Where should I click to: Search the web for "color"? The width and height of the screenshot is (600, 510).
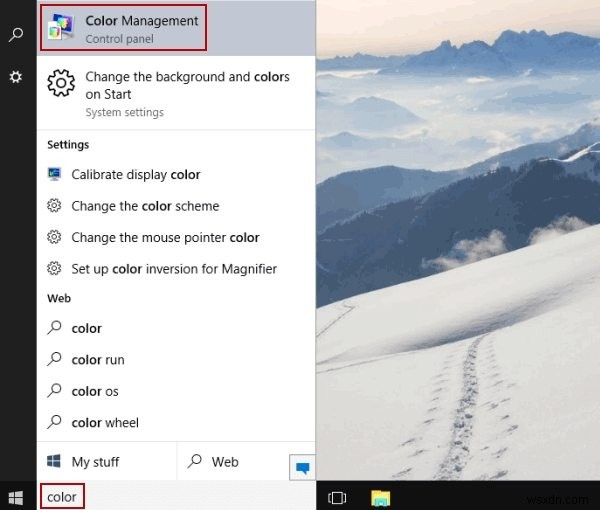(176, 328)
